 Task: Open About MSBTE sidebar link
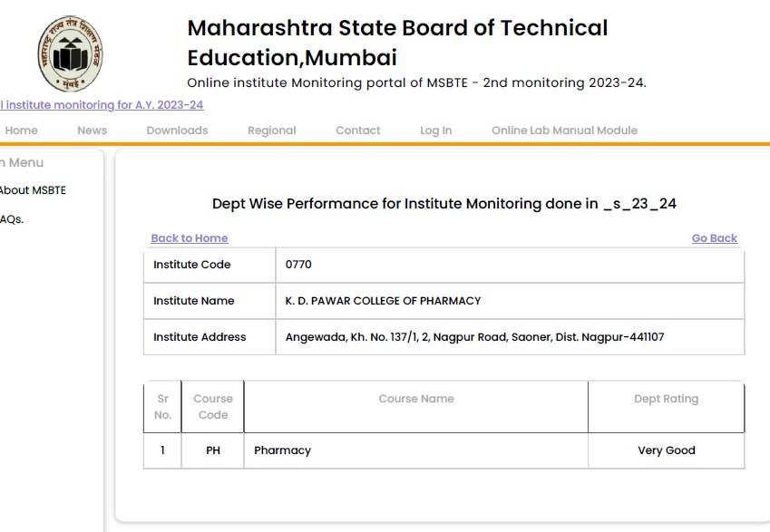pyautogui.click(x=34, y=190)
